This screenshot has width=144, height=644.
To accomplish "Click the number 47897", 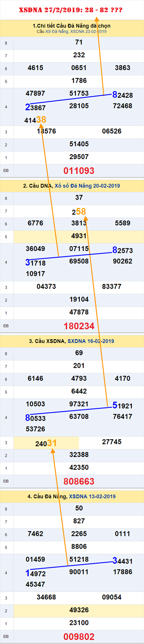I will pos(35,93).
